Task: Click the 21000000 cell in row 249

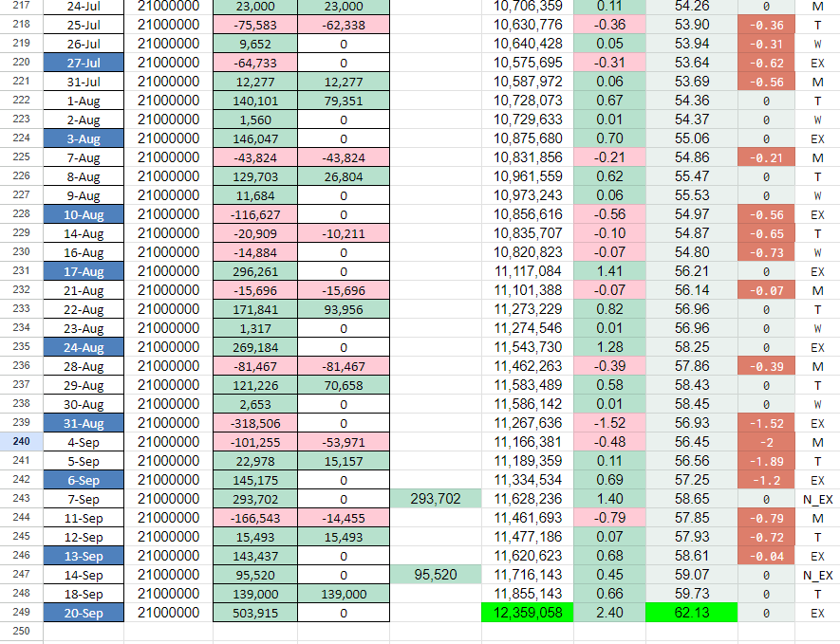Action: 168,613
